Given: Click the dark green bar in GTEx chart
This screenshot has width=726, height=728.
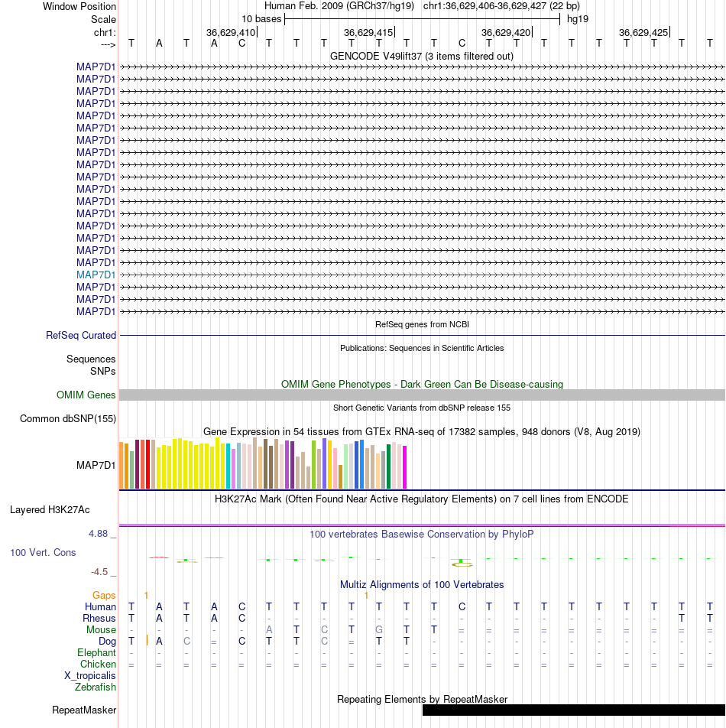Looking at the screenshot, I should (389, 466).
